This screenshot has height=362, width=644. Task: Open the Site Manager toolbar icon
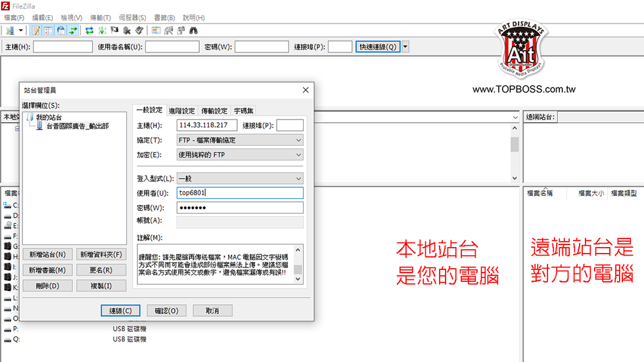[10, 30]
